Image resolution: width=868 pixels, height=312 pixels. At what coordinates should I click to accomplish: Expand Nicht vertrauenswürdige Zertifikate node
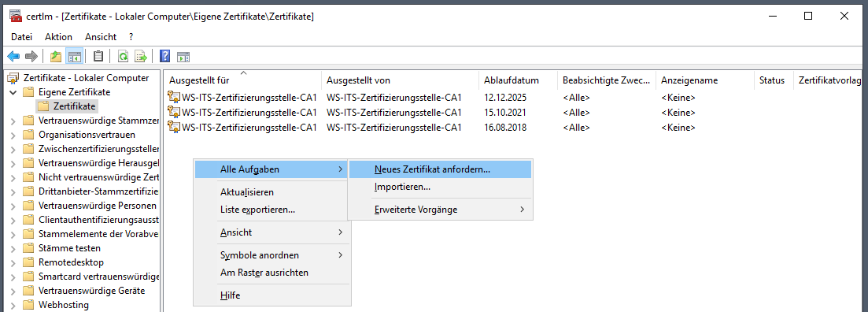pos(13,177)
